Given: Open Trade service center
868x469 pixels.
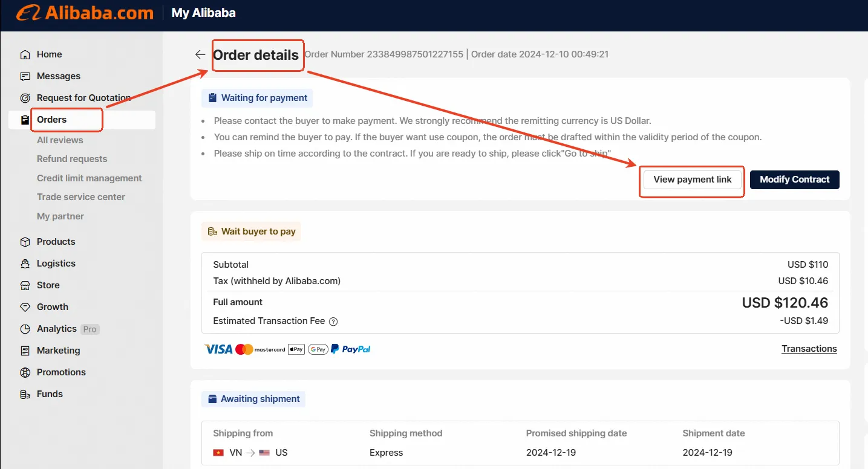Looking at the screenshot, I should (81, 197).
